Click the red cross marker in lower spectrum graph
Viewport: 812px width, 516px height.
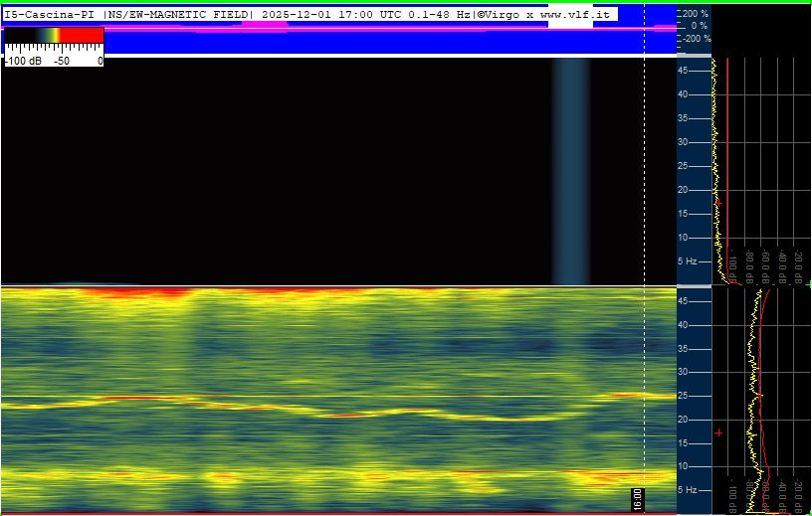click(x=717, y=433)
